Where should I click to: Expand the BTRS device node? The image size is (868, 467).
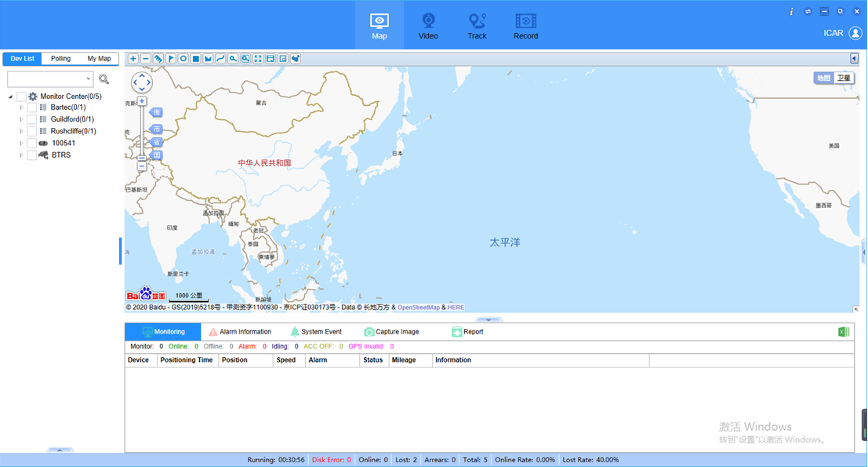click(22, 155)
